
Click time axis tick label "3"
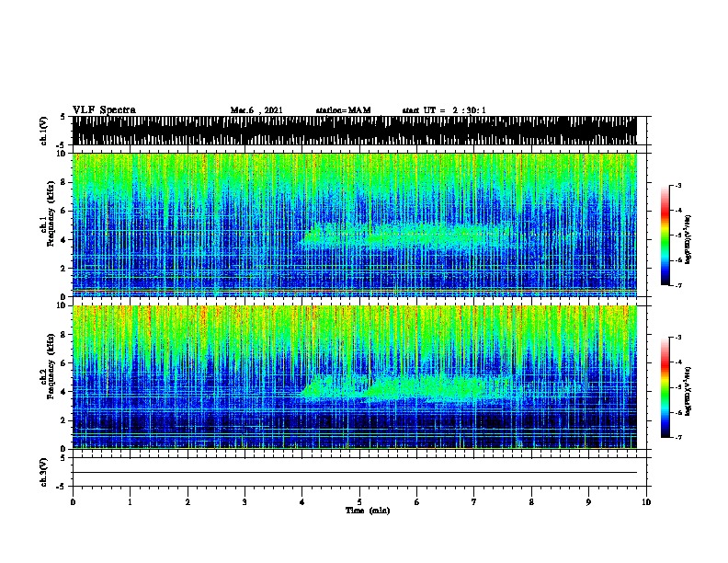point(245,501)
